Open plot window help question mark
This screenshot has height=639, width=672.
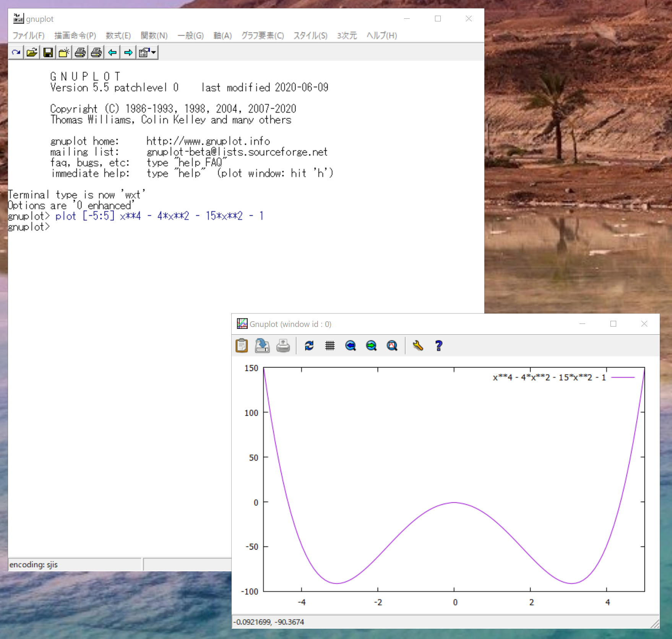click(438, 346)
